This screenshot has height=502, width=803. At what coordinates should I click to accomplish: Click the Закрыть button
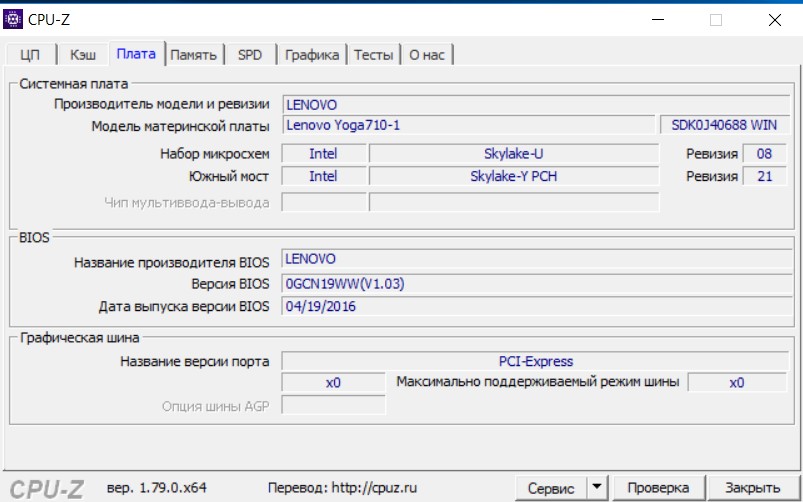click(x=752, y=488)
